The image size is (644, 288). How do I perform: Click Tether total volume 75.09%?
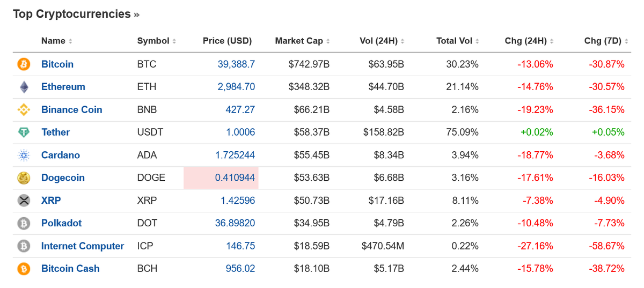click(x=463, y=132)
